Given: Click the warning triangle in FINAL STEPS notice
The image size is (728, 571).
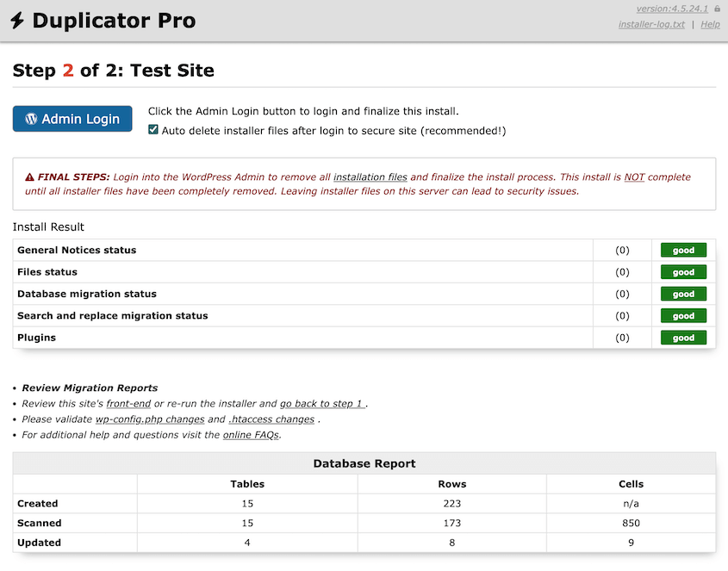Looking at the screenshot, I should point(27,177).
